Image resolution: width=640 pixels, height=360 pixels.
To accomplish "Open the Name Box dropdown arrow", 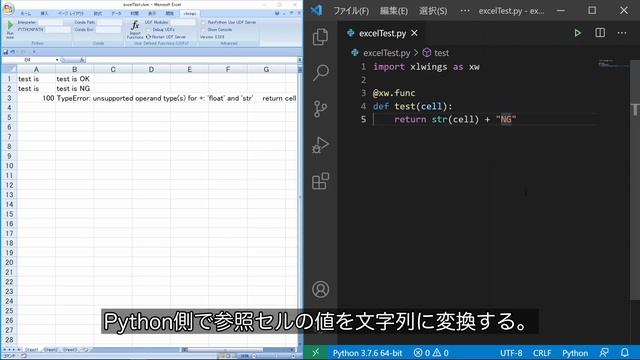I will 57,60.
